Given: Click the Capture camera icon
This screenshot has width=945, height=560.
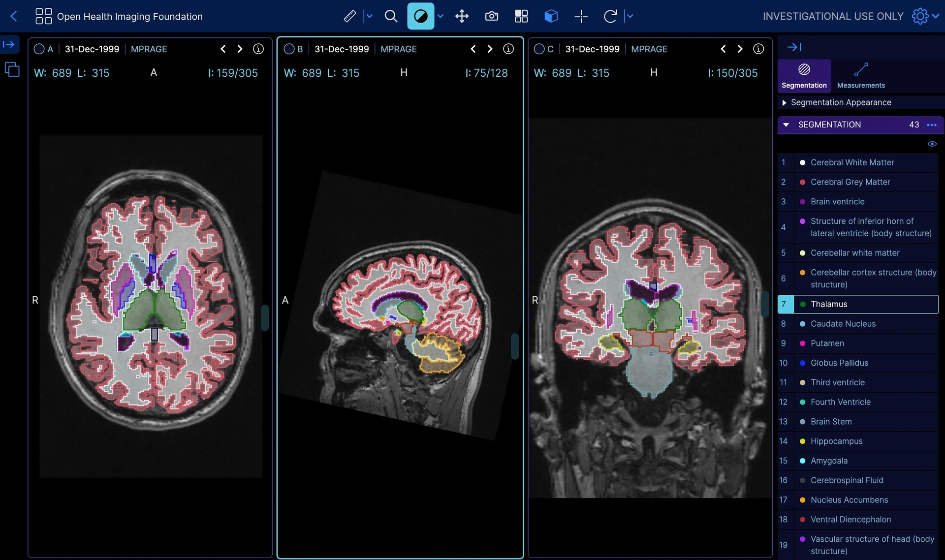Looking at the screenshot, I should pyautogui.click(x=491, y=16).
